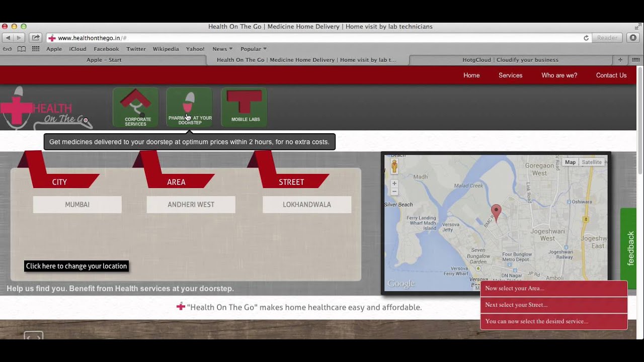The height and width of the screenshot is (362, 644).
Task: Open the Facebook bookmark link
Action: [106, 49]
